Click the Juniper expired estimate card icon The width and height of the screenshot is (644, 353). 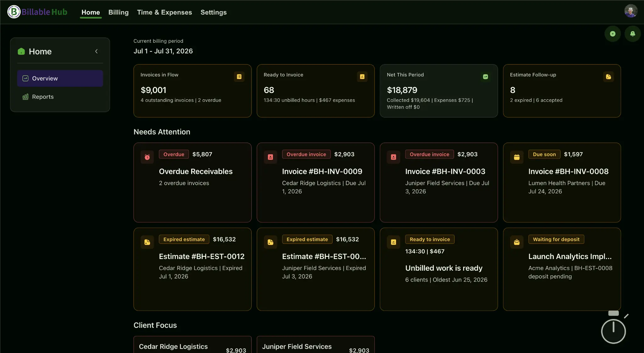[270, 242]
